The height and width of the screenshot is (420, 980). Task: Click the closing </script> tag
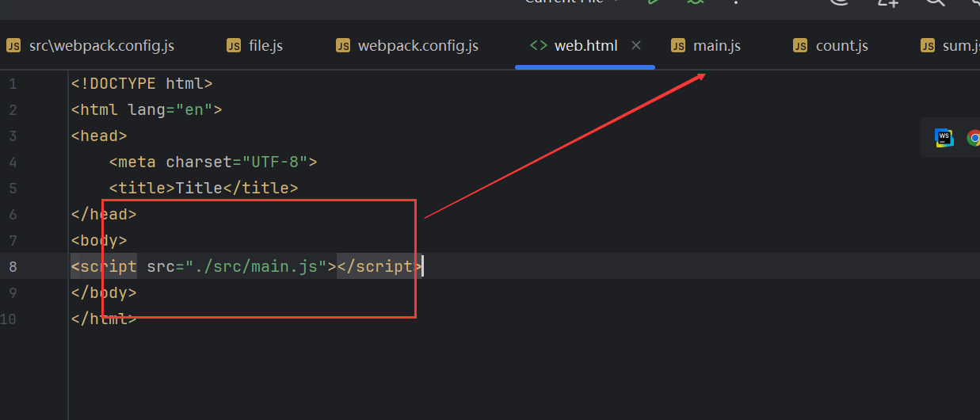[379, 266]
